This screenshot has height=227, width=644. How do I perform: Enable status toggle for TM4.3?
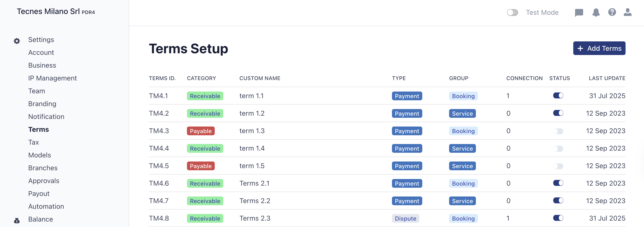[558, 131]
